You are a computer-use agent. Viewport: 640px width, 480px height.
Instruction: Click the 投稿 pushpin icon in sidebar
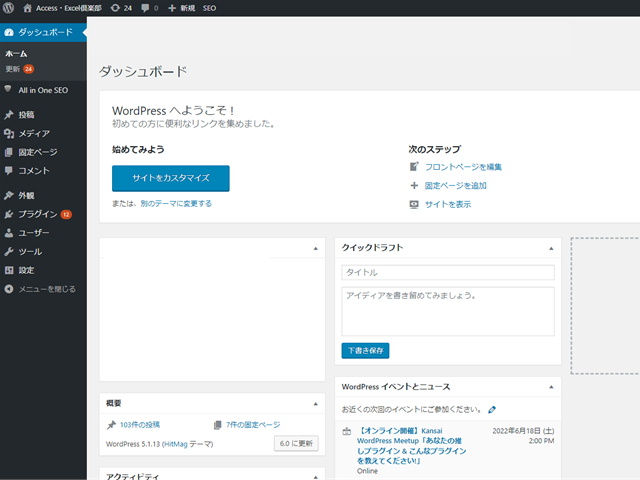(9, 115)
